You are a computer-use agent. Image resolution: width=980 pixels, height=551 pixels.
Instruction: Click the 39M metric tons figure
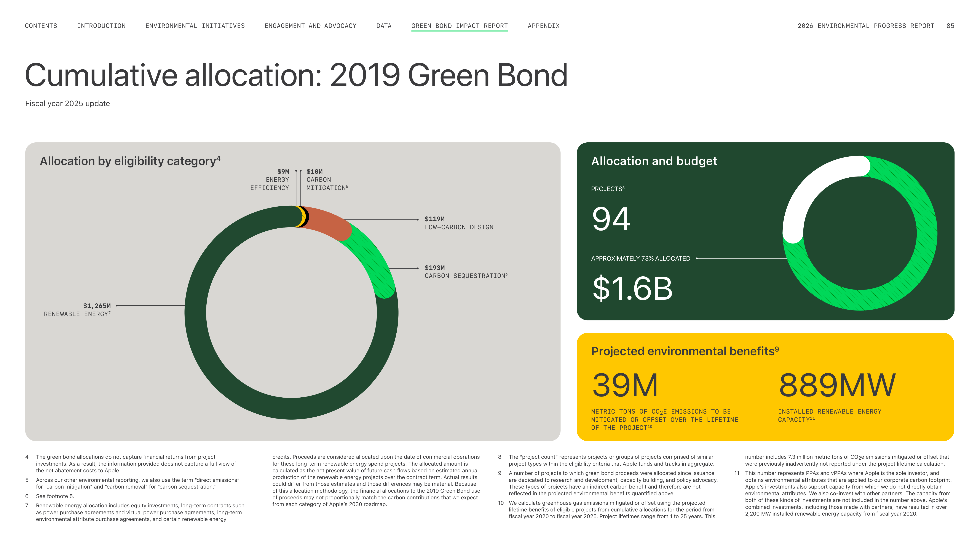click(625, 385)
